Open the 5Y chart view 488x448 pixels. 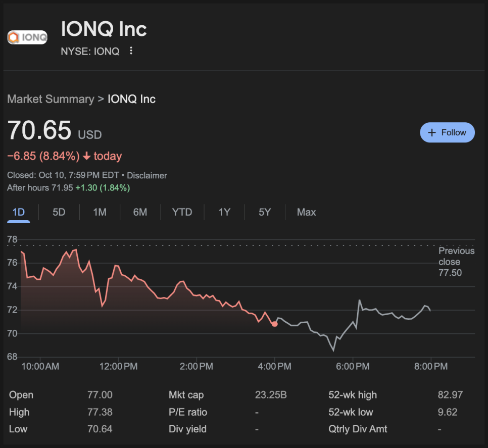pyautogui.click(x=265, y=212)
